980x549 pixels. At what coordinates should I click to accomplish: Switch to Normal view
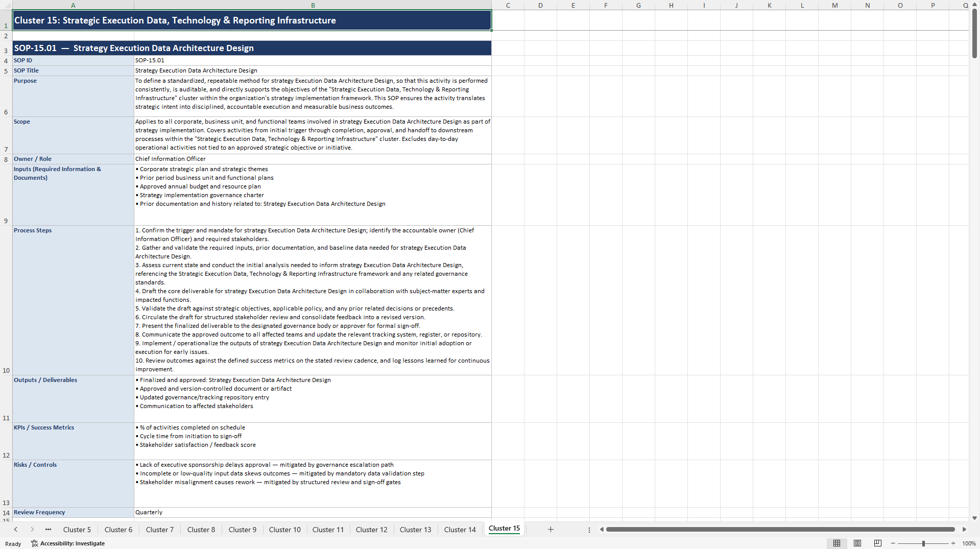click(836, 543)
